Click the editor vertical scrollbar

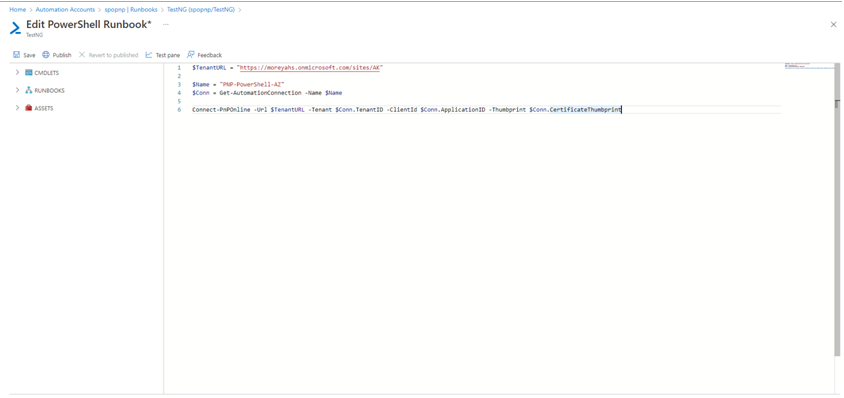click(837, 210)
